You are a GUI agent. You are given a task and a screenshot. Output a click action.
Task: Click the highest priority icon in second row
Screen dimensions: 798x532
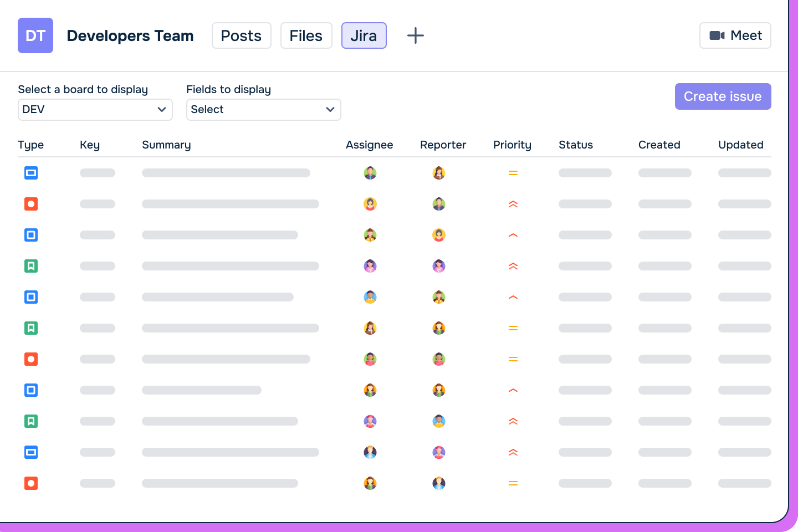(513, 204)
